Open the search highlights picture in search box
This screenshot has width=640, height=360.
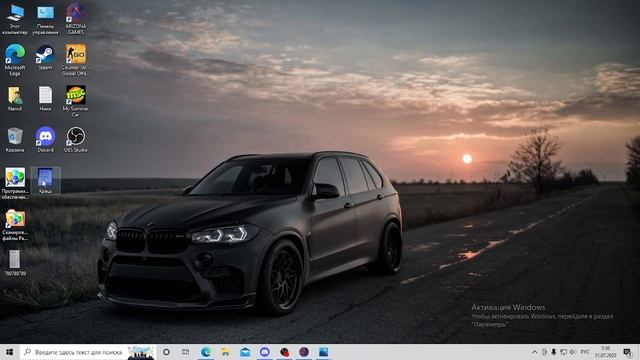coord(141,352)
